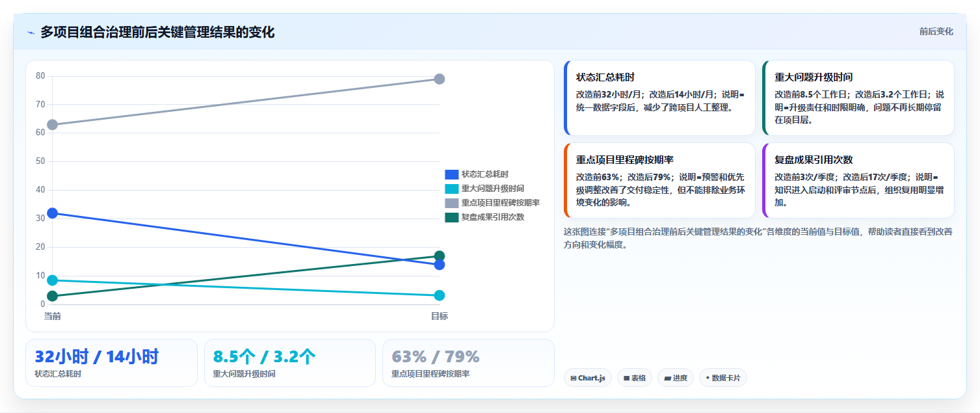Viewport: 980px width, 413px height.
Task: Click the 复盘成果引用次数 legend label
Action: click(x=492, y=217)
